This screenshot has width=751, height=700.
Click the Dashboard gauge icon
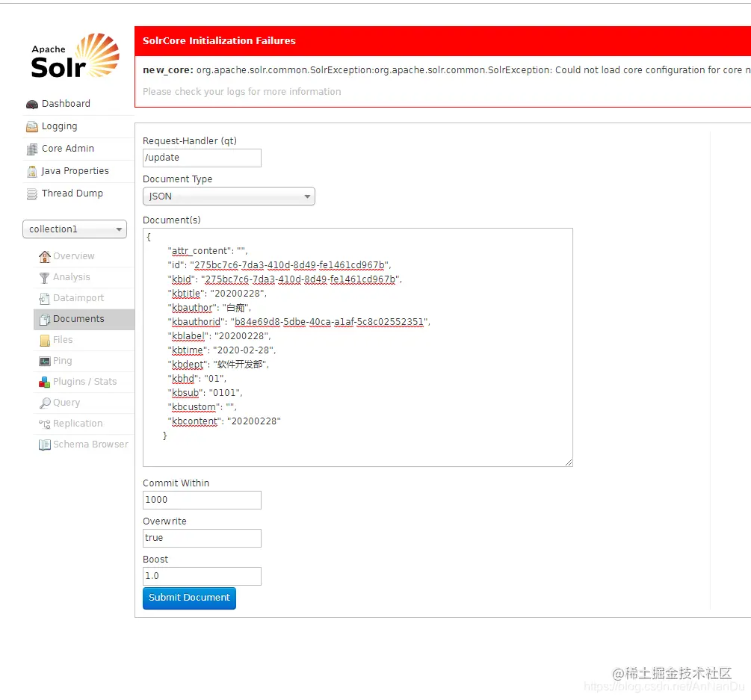(x=31, y=105)
